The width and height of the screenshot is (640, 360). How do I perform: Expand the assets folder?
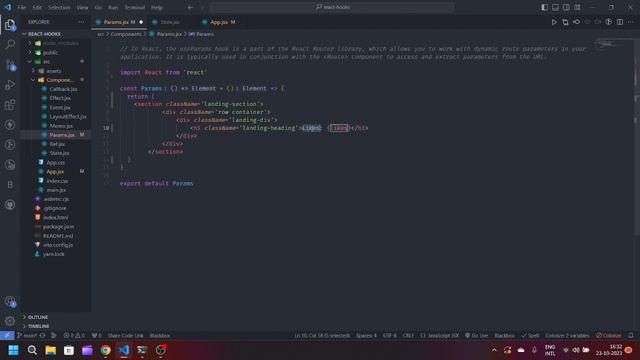pos(56,71)
